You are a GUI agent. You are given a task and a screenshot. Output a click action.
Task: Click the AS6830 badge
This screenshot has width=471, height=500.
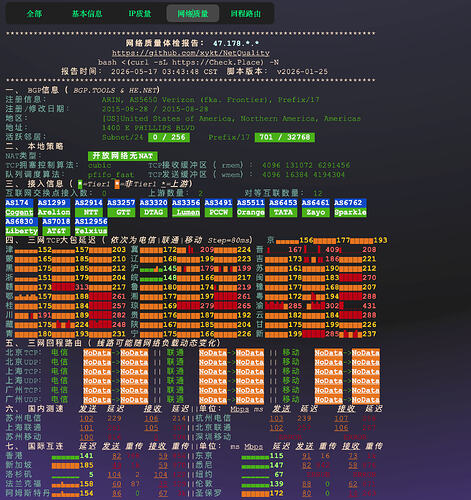[21, 221]
